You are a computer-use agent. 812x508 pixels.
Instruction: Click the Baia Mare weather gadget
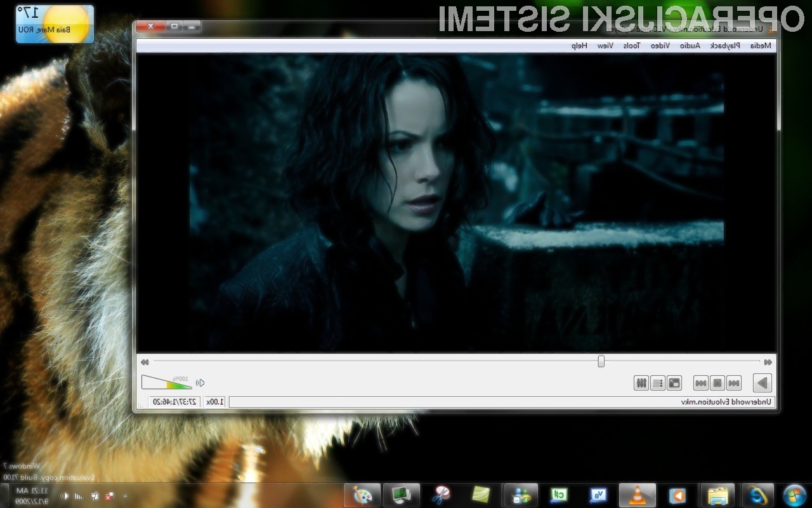(55, 24)
